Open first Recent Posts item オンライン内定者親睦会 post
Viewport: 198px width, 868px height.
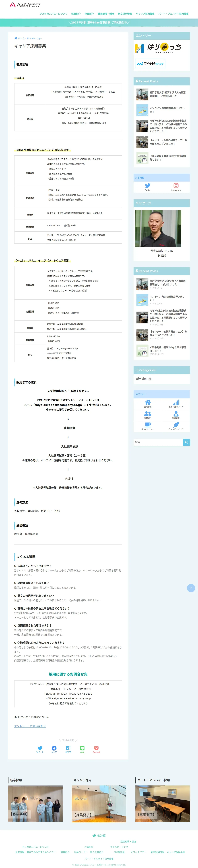coord(162,110)
